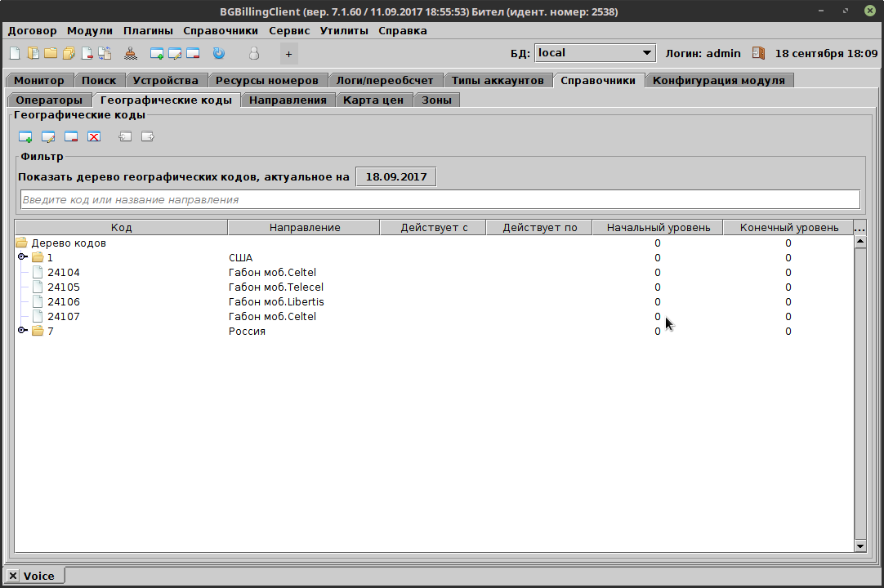Switch to the Карта цен tab
884x588 pixels.
[374, 99]
